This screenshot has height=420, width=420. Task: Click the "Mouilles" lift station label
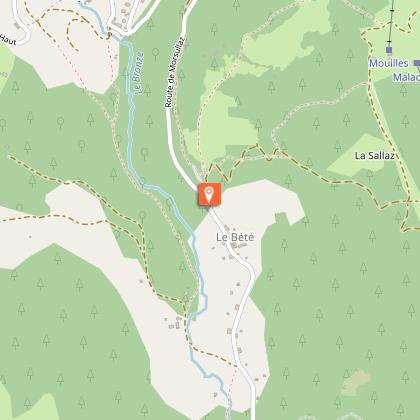pos(389,63)
